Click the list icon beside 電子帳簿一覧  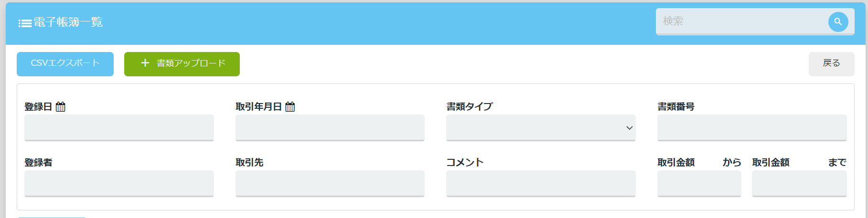tap(25, 23)
